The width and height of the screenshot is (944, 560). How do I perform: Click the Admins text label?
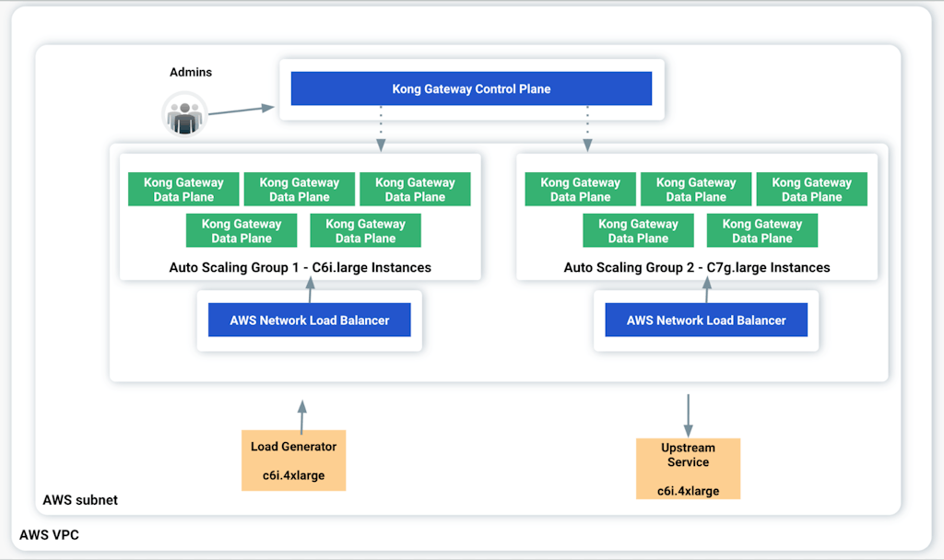[191, 72]
